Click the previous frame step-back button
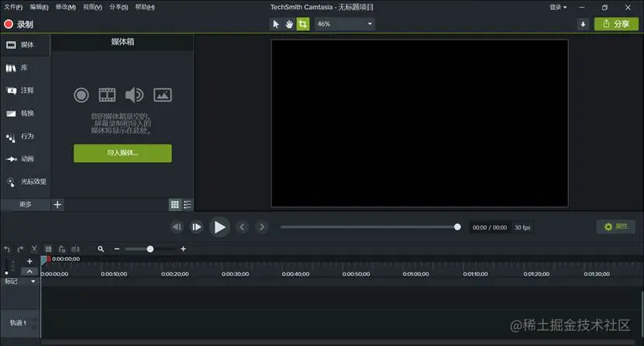The image size is (644, 346). click(x=177, y=227)
